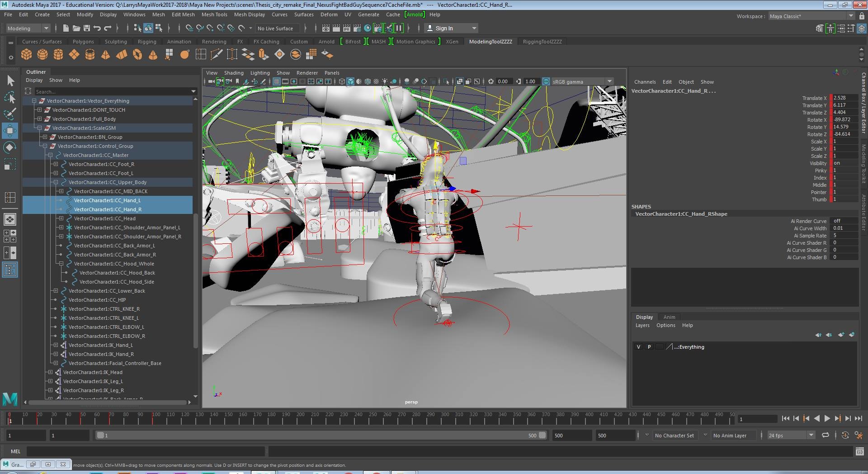Image resolution: width=868 pixels, height=474 pixels.
Task: Expand the CC_Foot_R outliner node
Action: click(x=56, y=164)
